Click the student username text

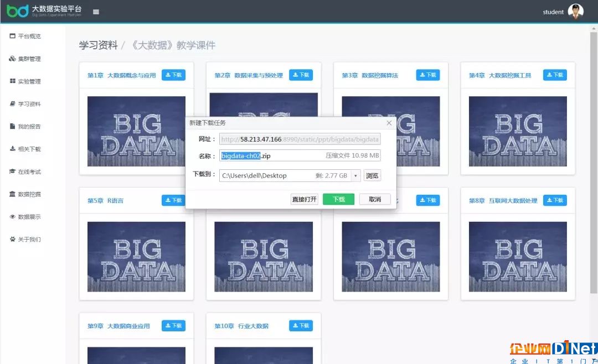[x=553, y=12]
